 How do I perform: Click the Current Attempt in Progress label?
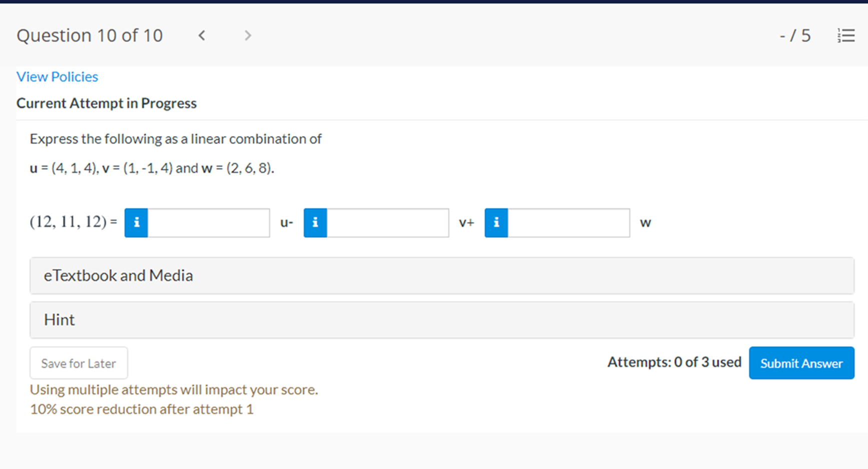[107, 103]
